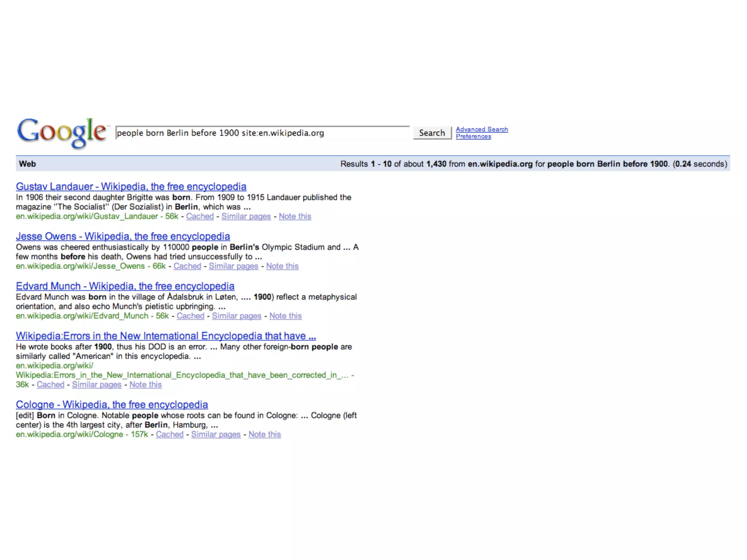Click Note this for Gustav Landauer result
Screen dimensions: 747x560
tap(295, 216)
